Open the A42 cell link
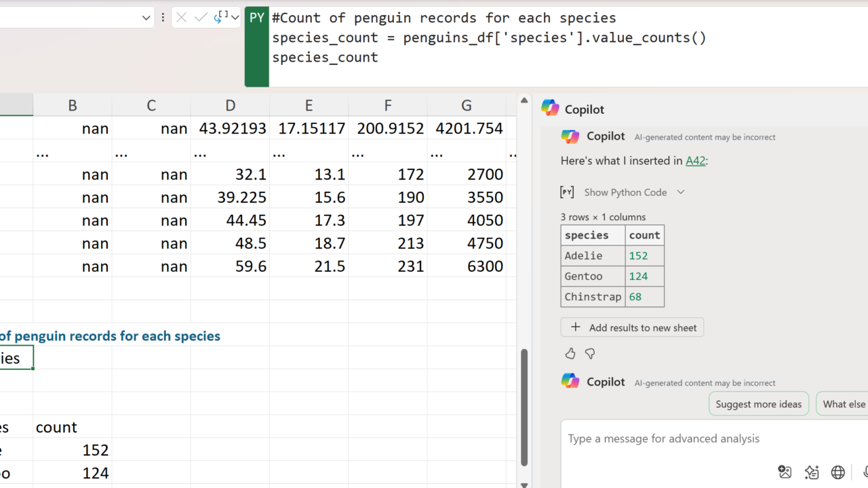This screenshot has width=868, height=488. click(695, 161)
